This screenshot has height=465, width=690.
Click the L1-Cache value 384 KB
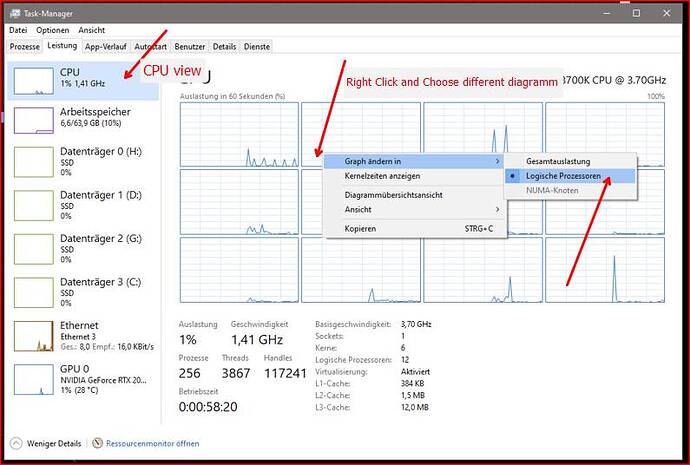tap(412, 384)
